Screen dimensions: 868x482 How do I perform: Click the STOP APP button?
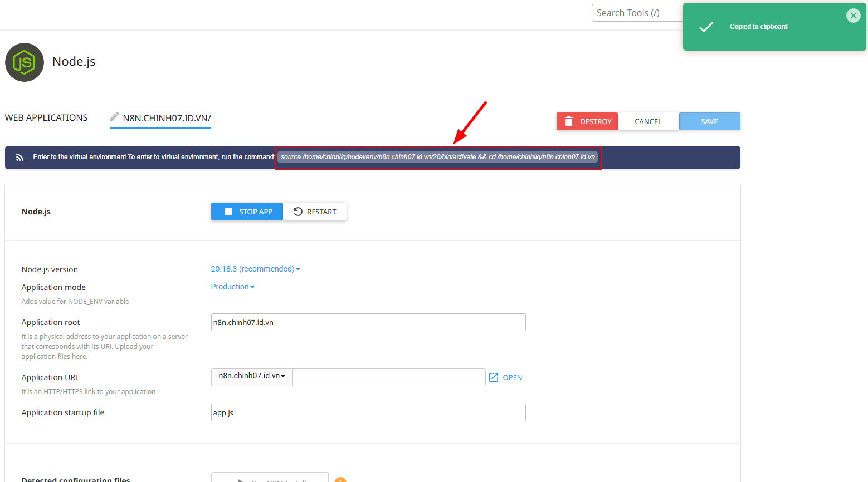(247, 212)
